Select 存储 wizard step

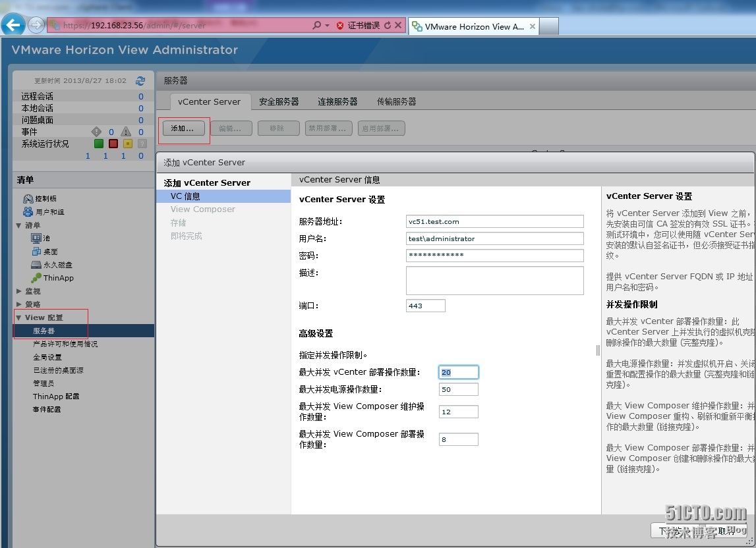point(178,223)
